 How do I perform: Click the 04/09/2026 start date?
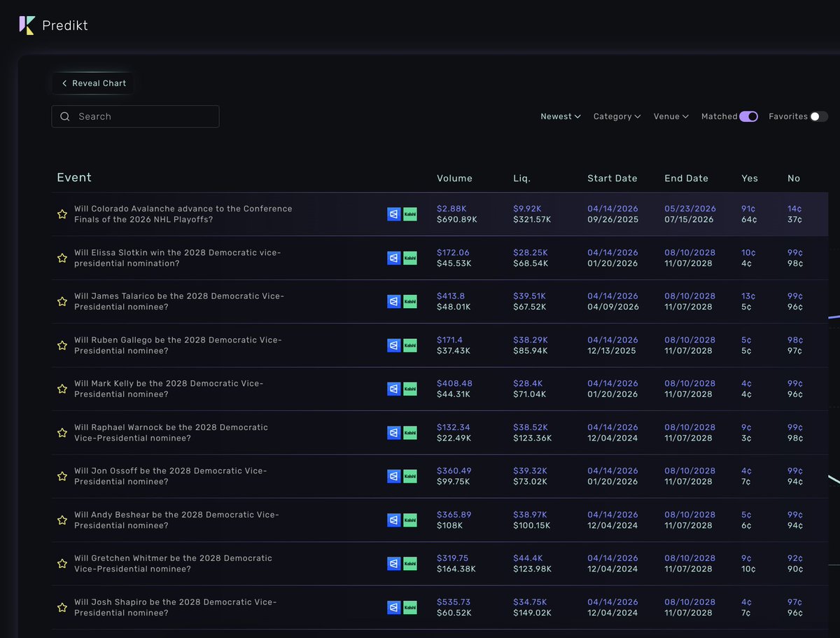613,307
